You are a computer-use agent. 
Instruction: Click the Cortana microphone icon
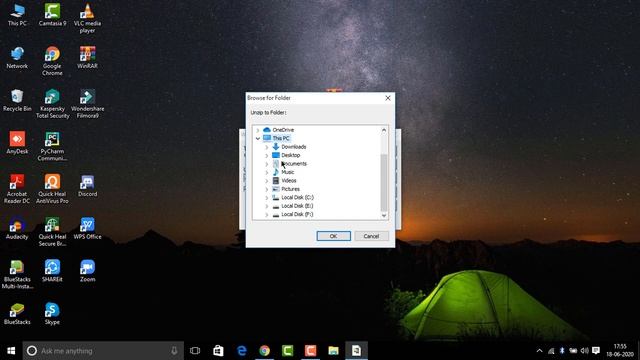point(174,351)
